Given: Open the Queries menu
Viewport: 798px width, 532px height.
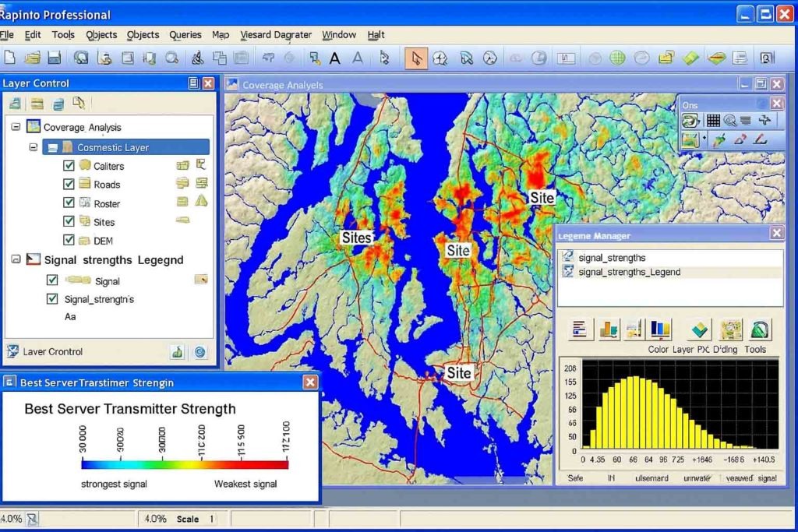Looking at the screenshot, I should (x=185, y=34).
